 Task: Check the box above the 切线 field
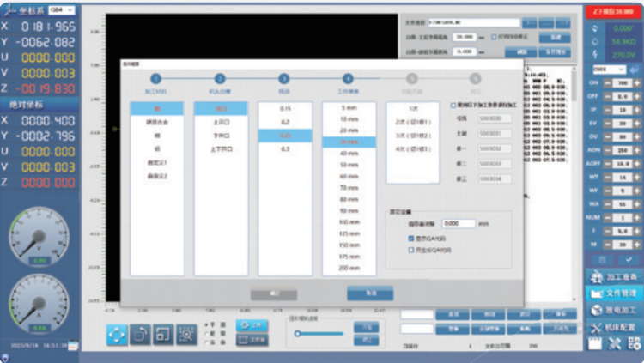pos(453,105)
